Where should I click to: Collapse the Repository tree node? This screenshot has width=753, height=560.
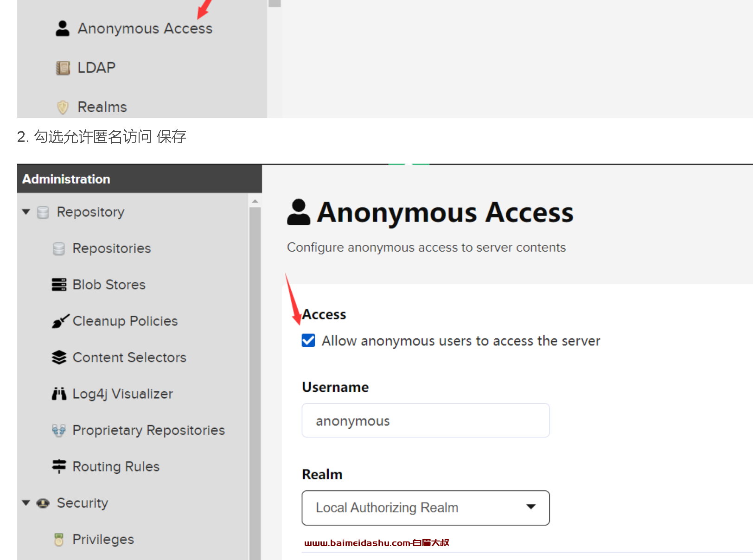[26, 212]
